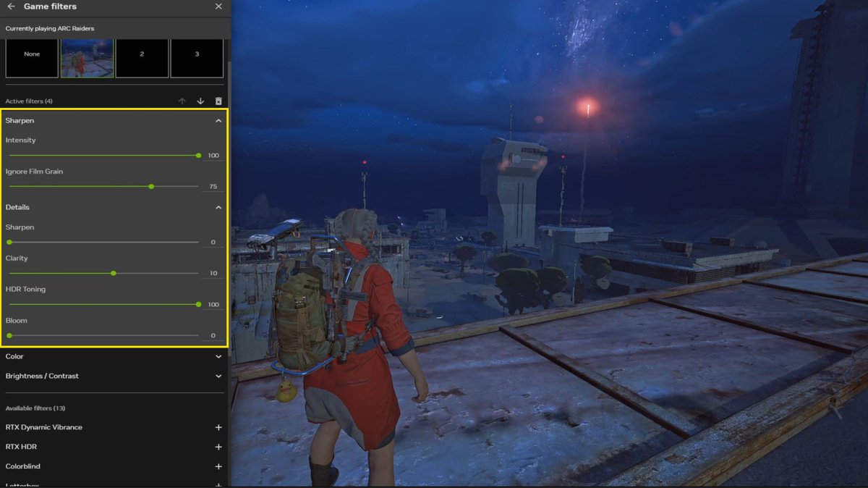Expand the Brightness / Contrast section
This screenshot has height=488, width=868.
(218, 376)
